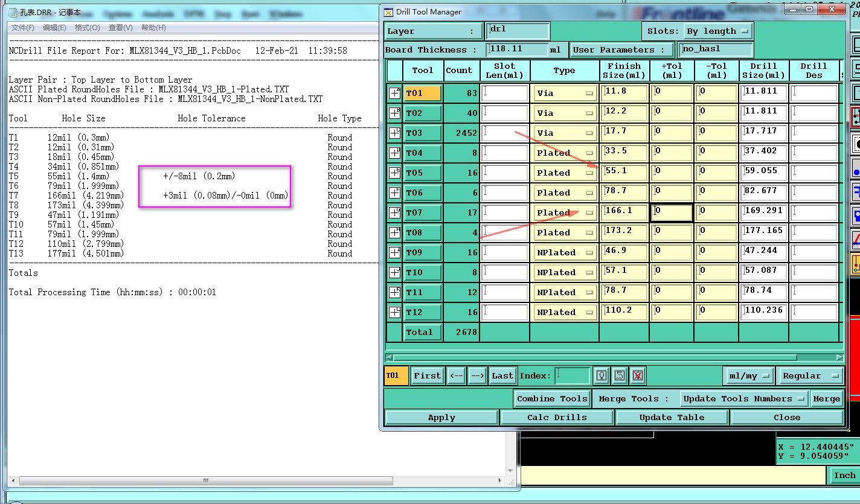Open the Update Tools Numbers dropdown
Image resolution: width=860 pixels, height=504 pixels.
tap(743, 399)
